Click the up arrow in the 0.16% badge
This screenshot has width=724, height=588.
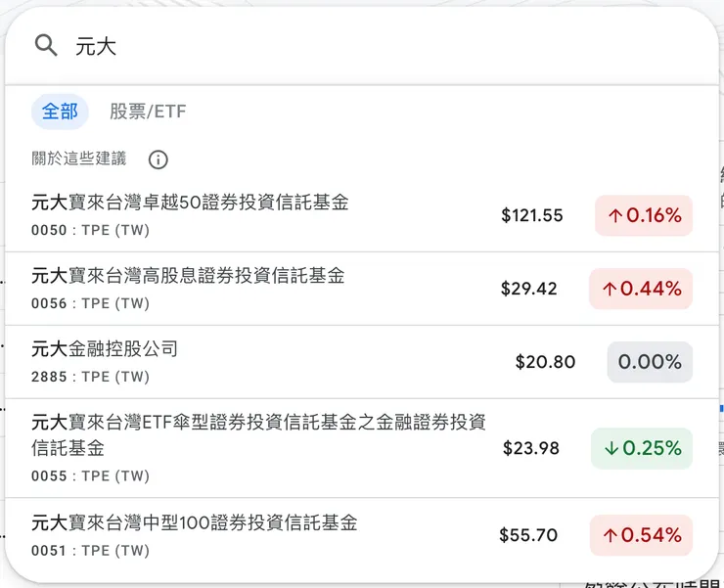pyautogui.click(x=614, y=216)
